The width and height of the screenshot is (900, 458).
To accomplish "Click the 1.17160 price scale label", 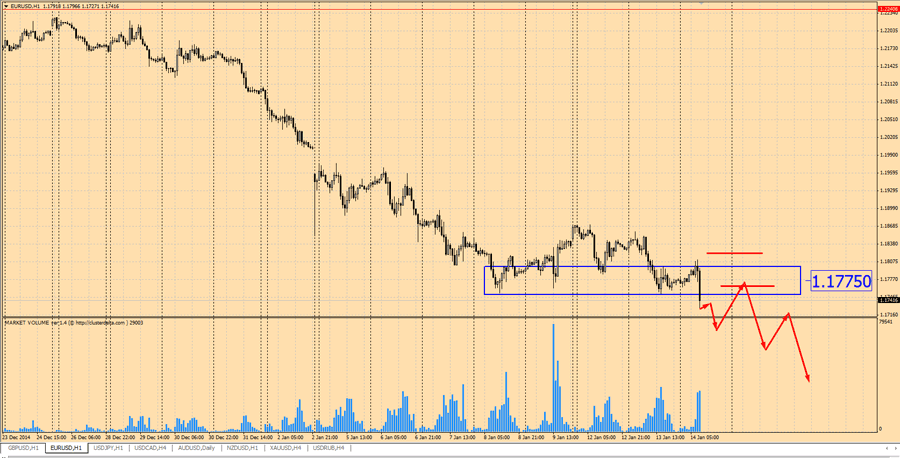I will pos(887,315).
